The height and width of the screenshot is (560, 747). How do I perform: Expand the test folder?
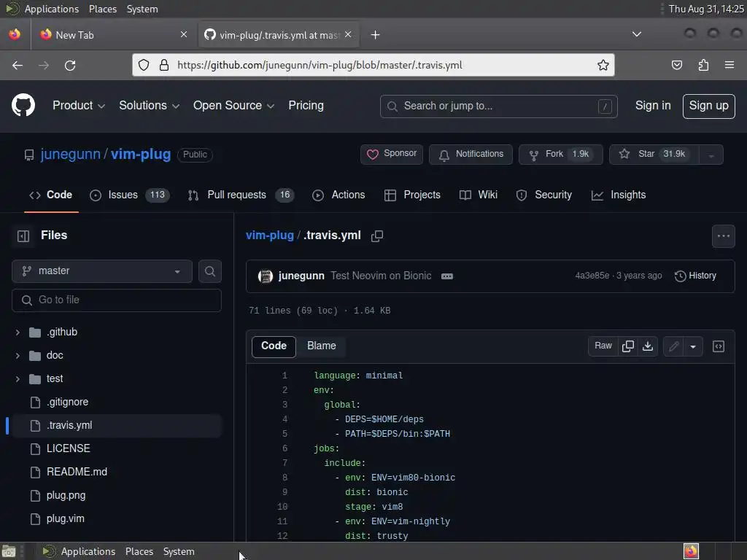click(x=18, y=379)
